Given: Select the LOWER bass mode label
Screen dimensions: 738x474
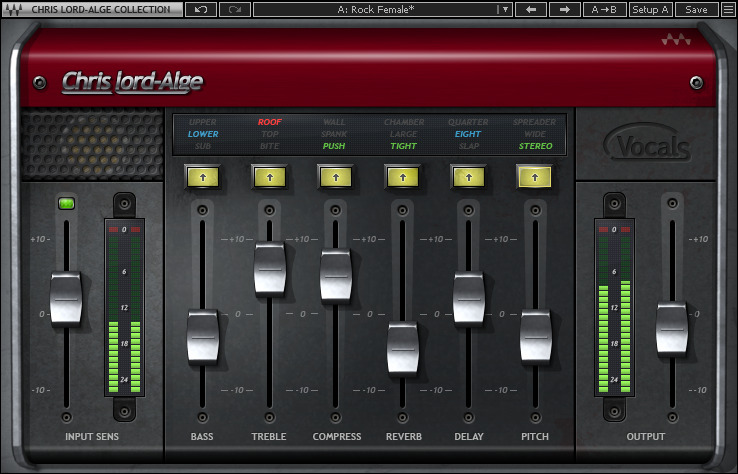Looking at the screenshot, I should pos(203,134).
